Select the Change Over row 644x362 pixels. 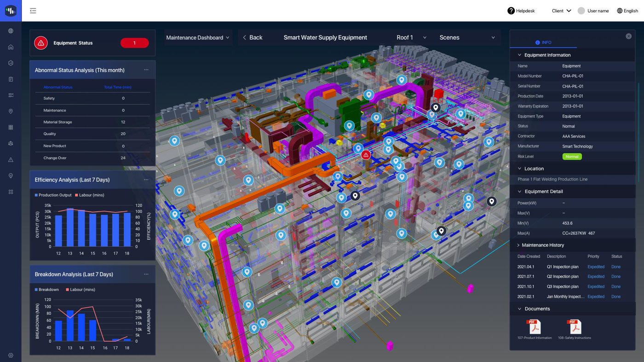tap(92, 158)
